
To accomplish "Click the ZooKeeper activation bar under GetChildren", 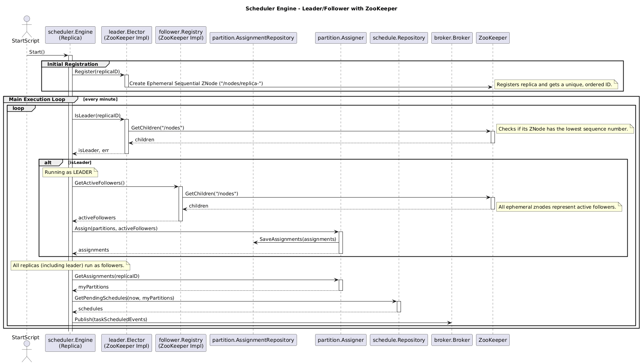I will pyautogui.click(x=492, y=137).
